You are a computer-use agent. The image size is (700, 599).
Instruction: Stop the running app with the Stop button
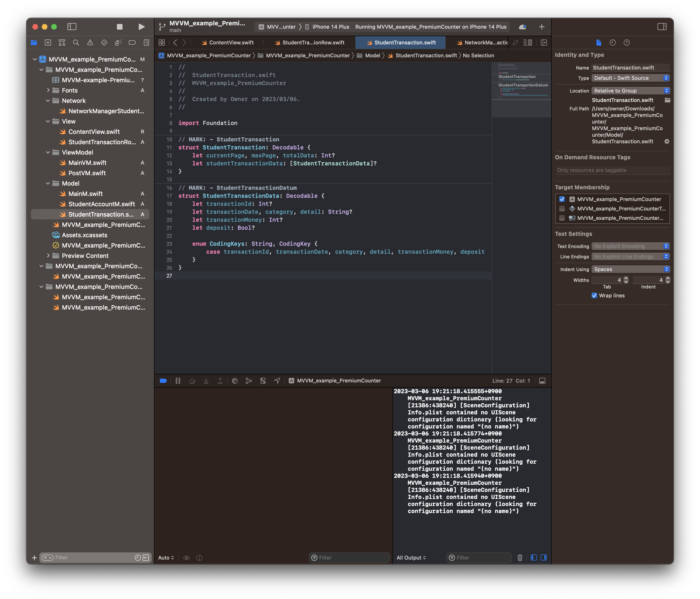(119, 27)
